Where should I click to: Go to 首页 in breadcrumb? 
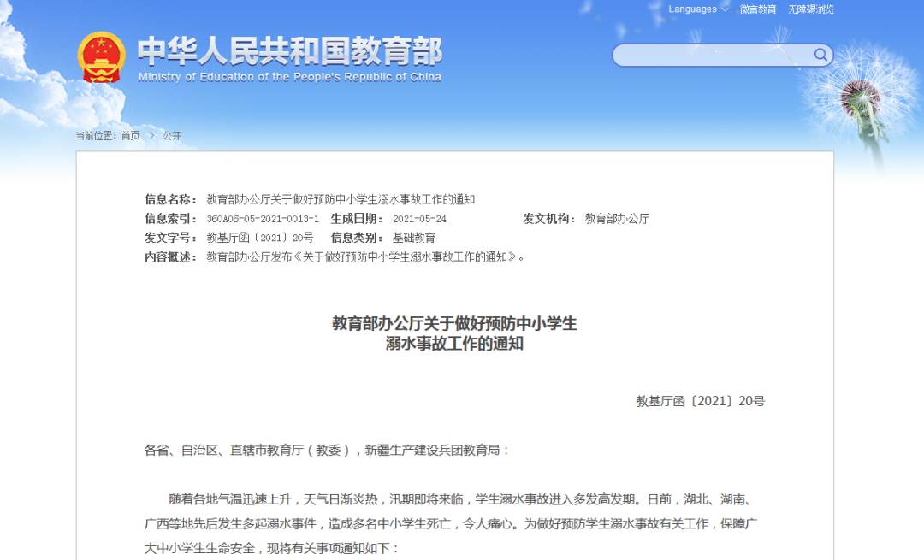130,135
